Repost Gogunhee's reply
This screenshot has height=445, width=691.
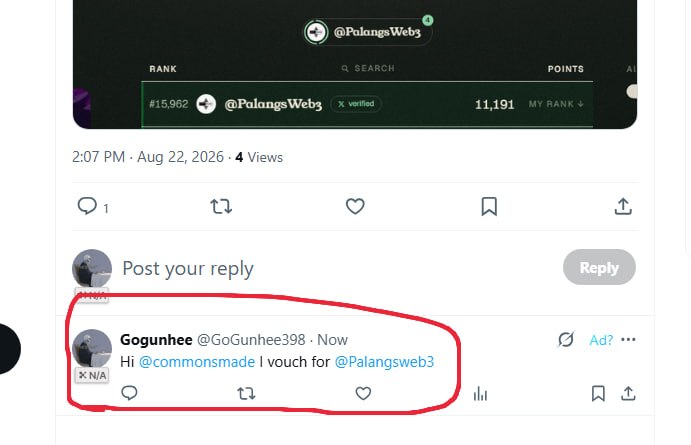[x=246, y=393]
